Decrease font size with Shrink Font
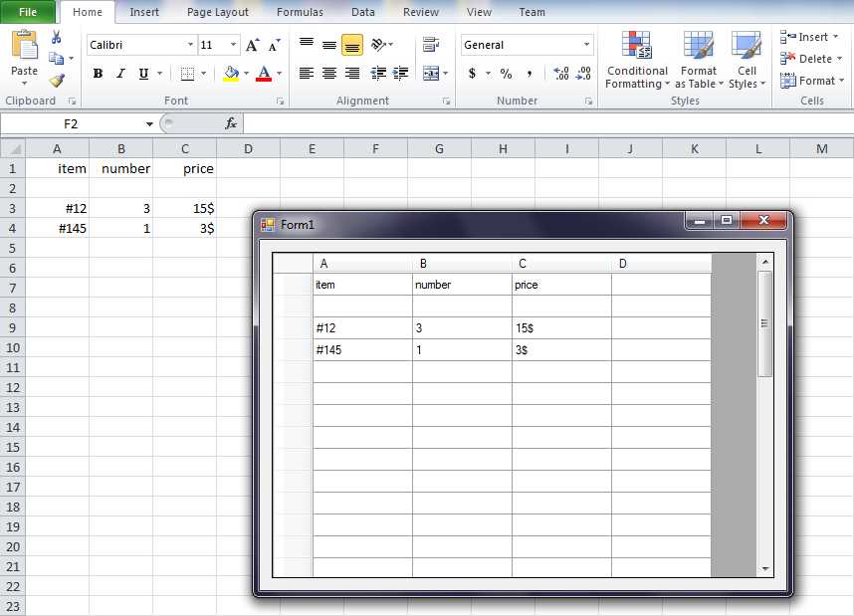The image size is (854, 616). 275,45
